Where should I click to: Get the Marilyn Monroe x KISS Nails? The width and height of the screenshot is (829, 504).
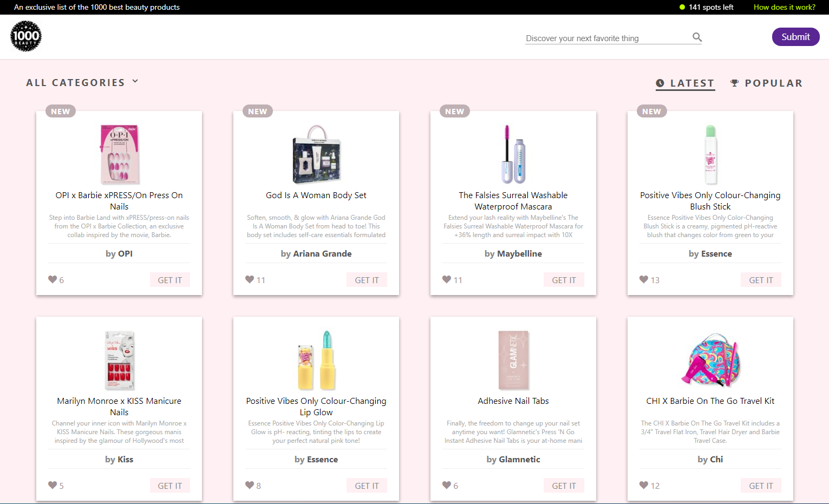[x=170, y=486]
